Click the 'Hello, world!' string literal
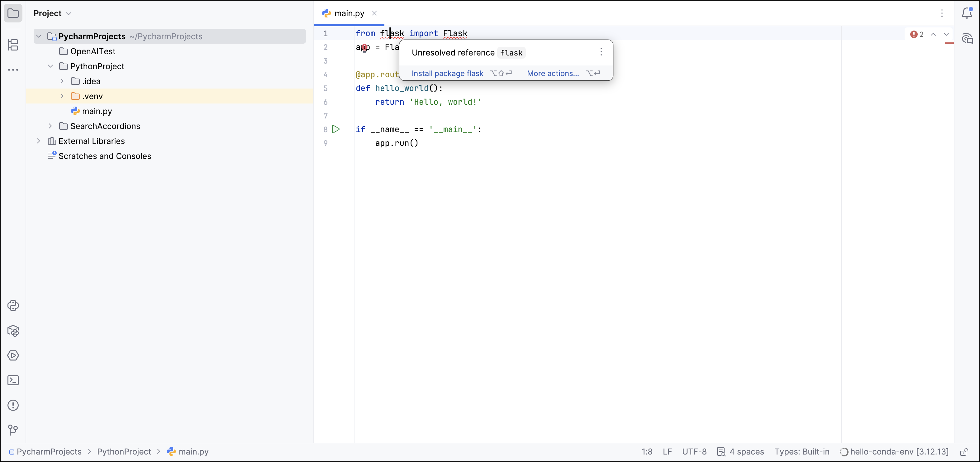Viewport: 980px width, 462px height. 445,102
